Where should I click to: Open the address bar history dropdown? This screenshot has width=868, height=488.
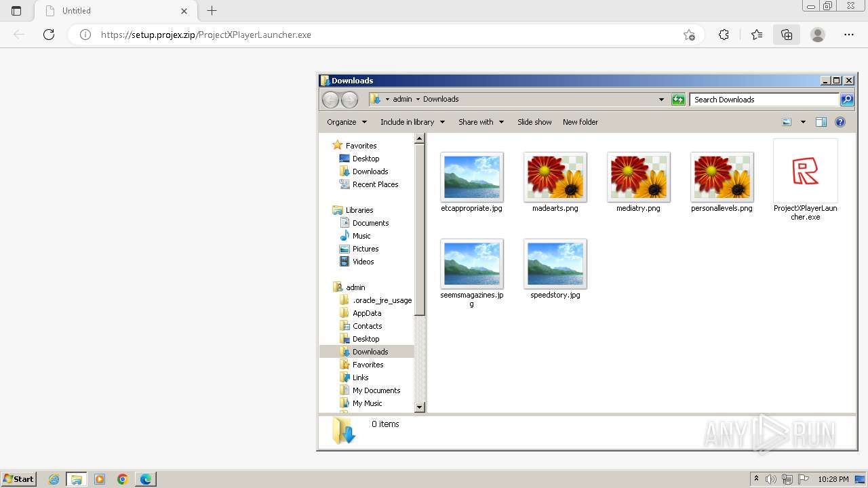[662, 100]
